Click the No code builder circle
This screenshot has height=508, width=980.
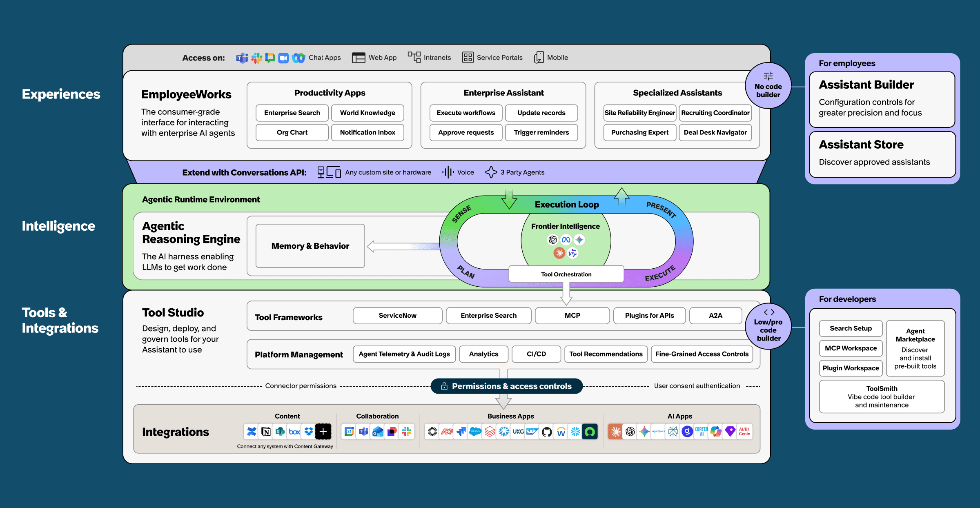(768, 85)
